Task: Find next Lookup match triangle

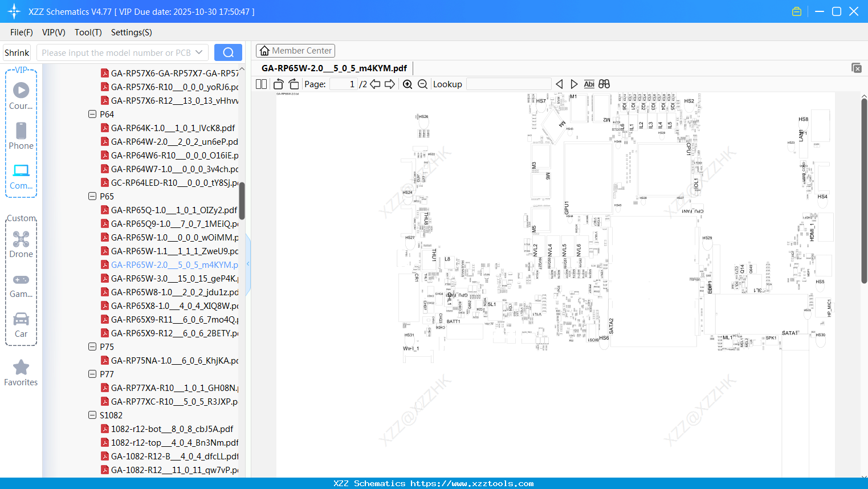Action: [x=574, y=84]
